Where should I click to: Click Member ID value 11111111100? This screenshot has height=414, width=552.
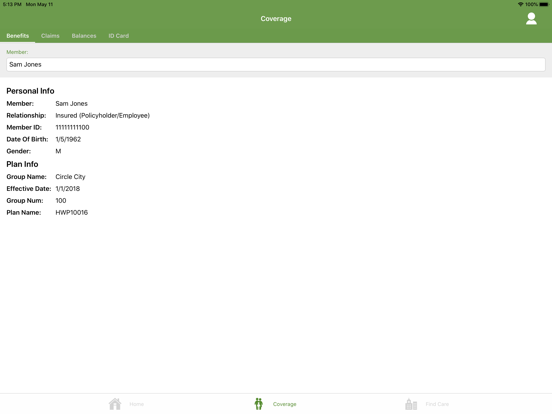click(72, 127)
